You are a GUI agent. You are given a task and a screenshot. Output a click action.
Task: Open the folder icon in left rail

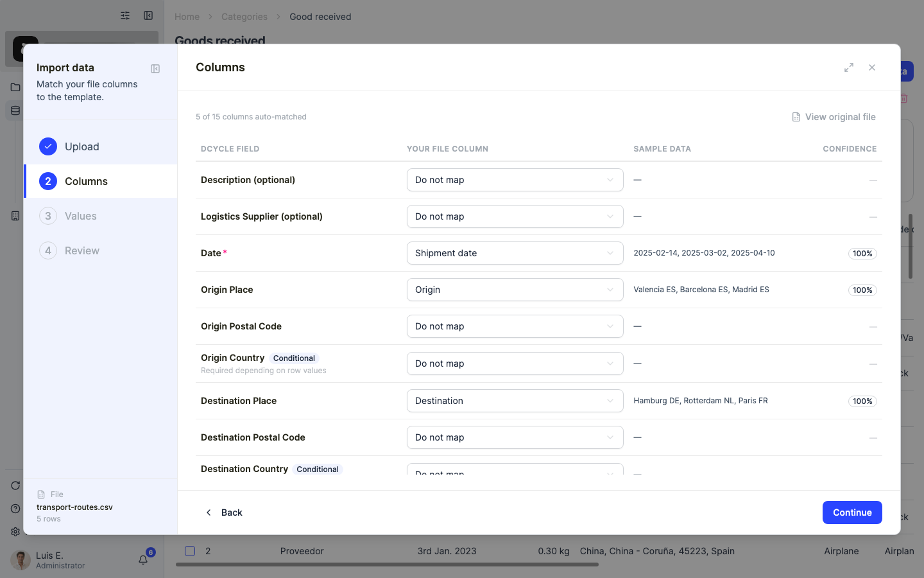[15, 87]
